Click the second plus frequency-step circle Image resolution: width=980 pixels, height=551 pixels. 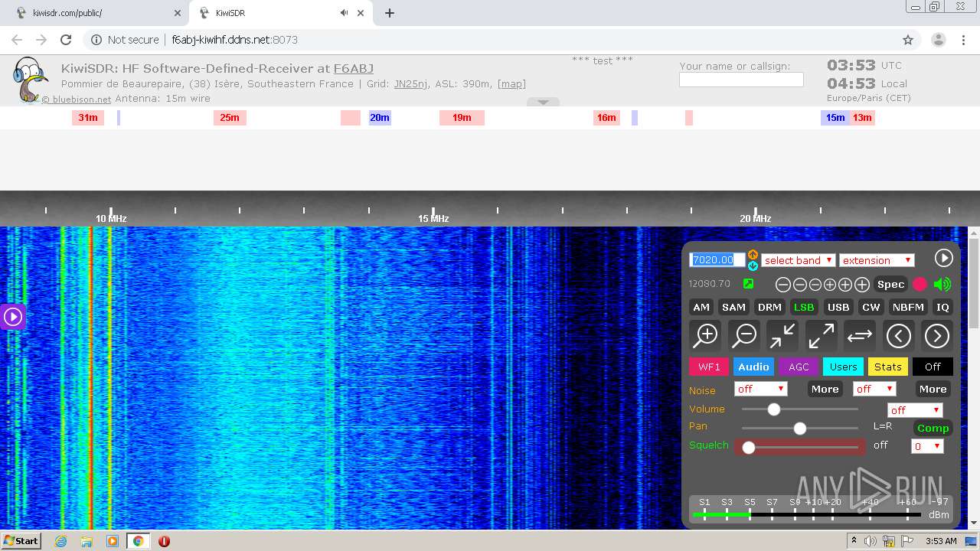click(845, 285)
